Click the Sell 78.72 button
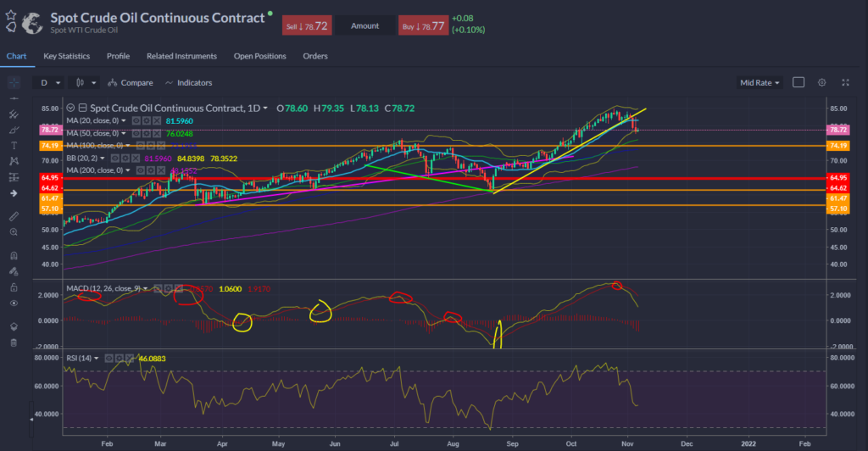The width and height of the screenshot is (868, 451). click(x=304, y=25)
